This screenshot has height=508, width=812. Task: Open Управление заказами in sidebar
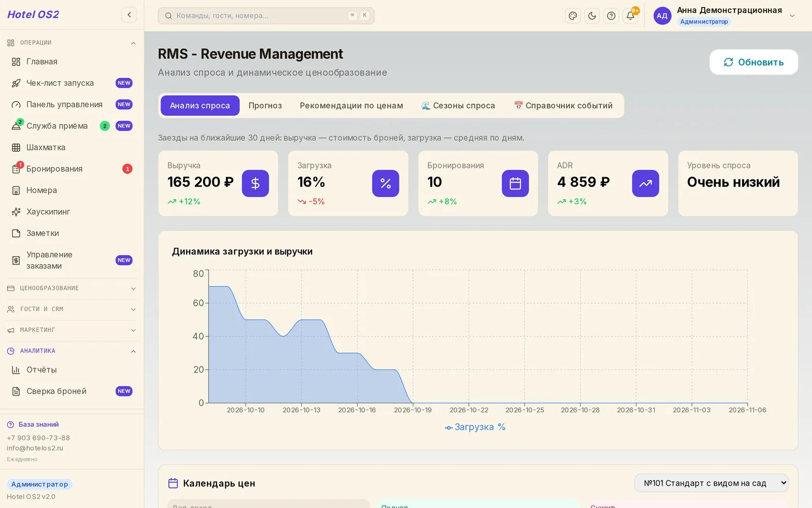72,260
